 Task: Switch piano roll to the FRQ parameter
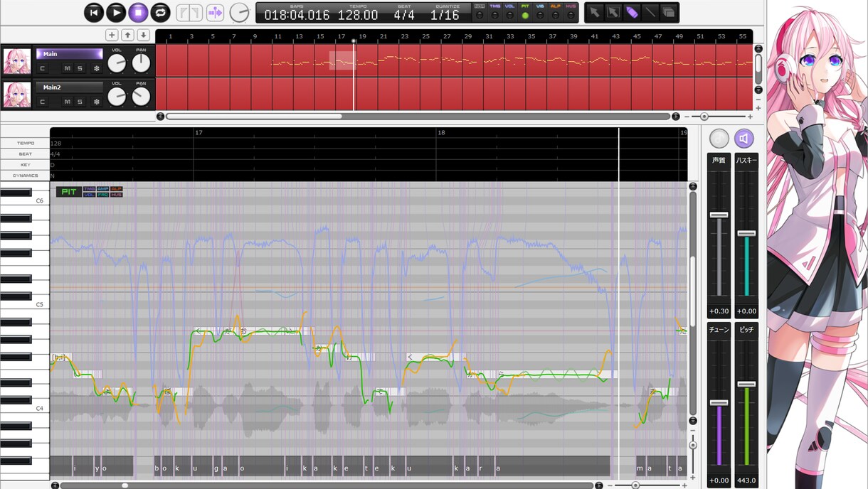(x=102, y=195)
